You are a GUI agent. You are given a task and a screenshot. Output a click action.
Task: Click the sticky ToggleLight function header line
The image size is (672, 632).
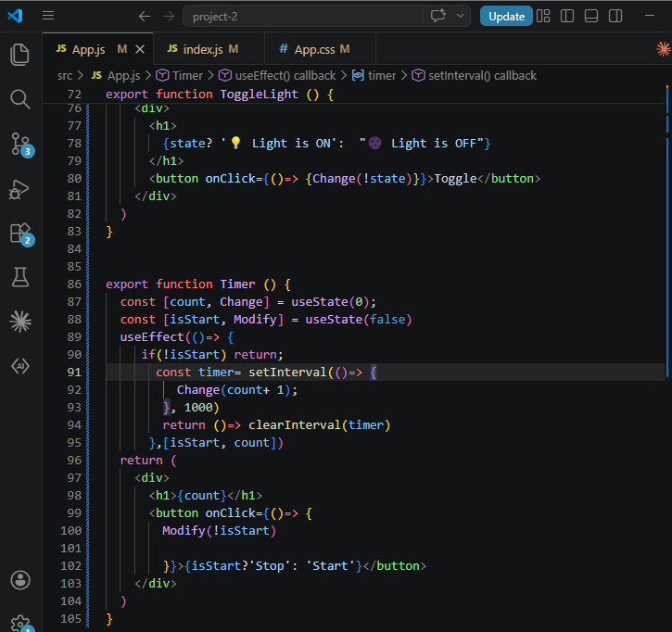click(353, 94)
